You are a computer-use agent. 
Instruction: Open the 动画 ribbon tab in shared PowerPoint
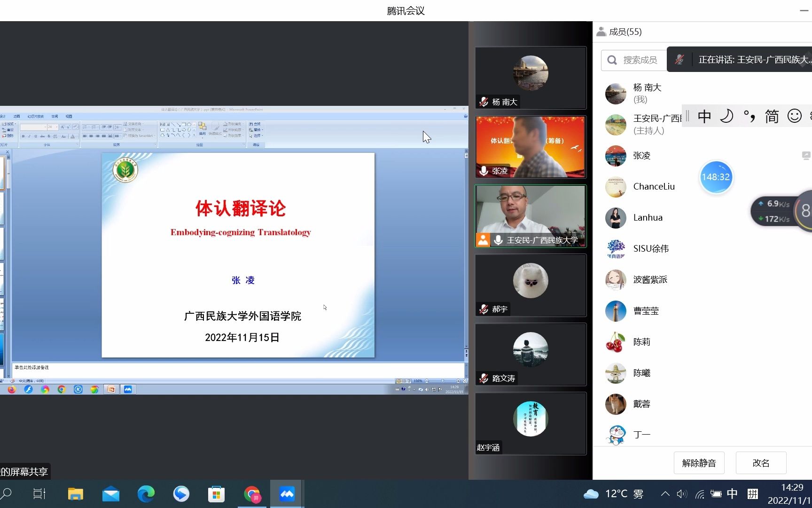point(17,116)
